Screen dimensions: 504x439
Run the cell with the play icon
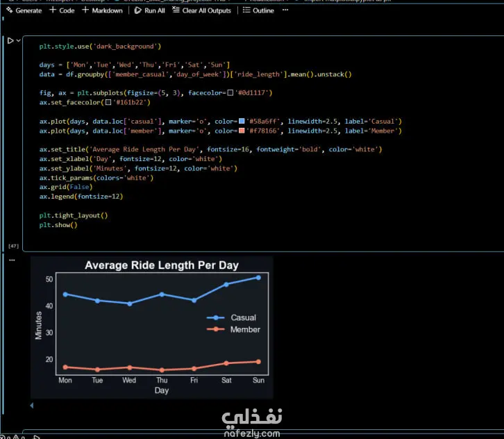click(10, 40)
